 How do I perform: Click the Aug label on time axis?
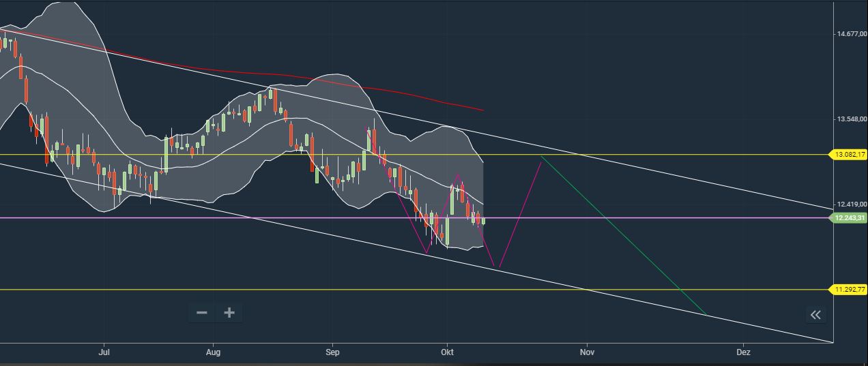tap(213, 352)
